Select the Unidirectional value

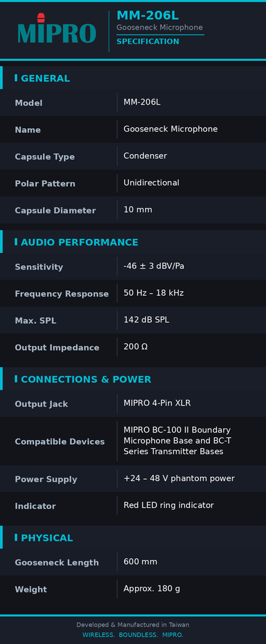point(151,182)
